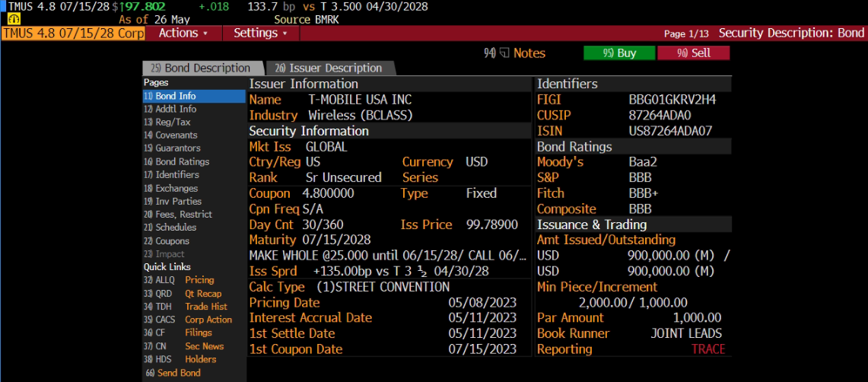The image size is (868, 382).
Task: Open the Actions dropdown menu
Action: [x=183, y=33]
